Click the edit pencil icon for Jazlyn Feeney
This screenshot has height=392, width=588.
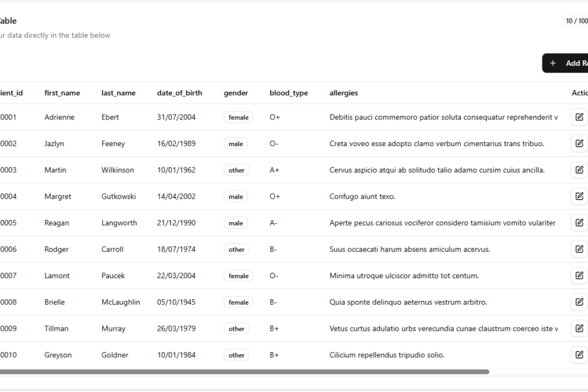(x=579, y=144)
